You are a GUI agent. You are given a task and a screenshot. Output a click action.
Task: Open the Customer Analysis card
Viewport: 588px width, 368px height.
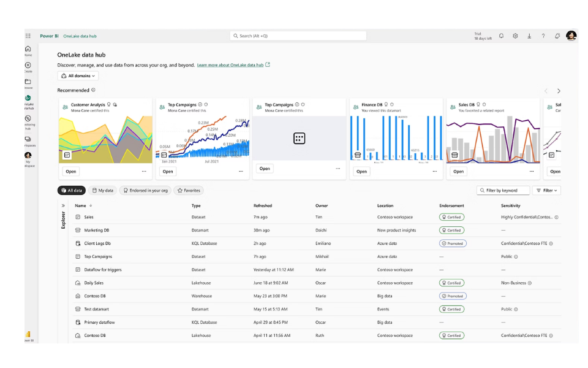tap(71, 171)
